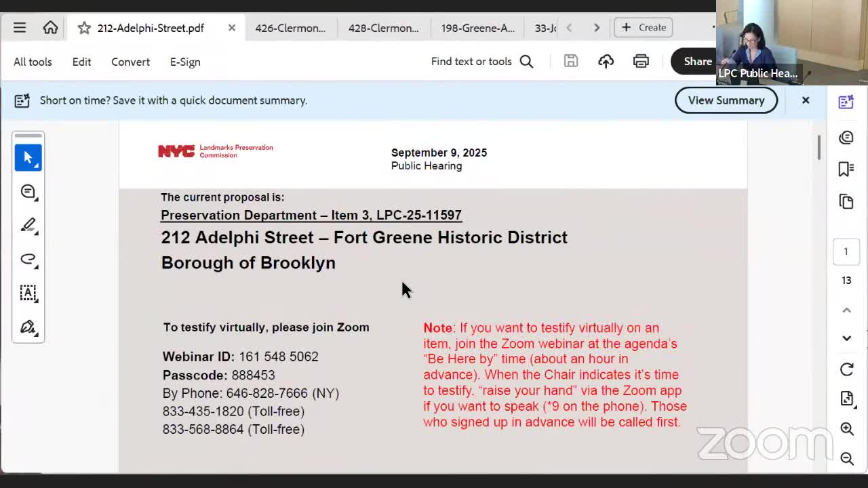
Task: Open the Comments panel
Action: pos(846,138)
